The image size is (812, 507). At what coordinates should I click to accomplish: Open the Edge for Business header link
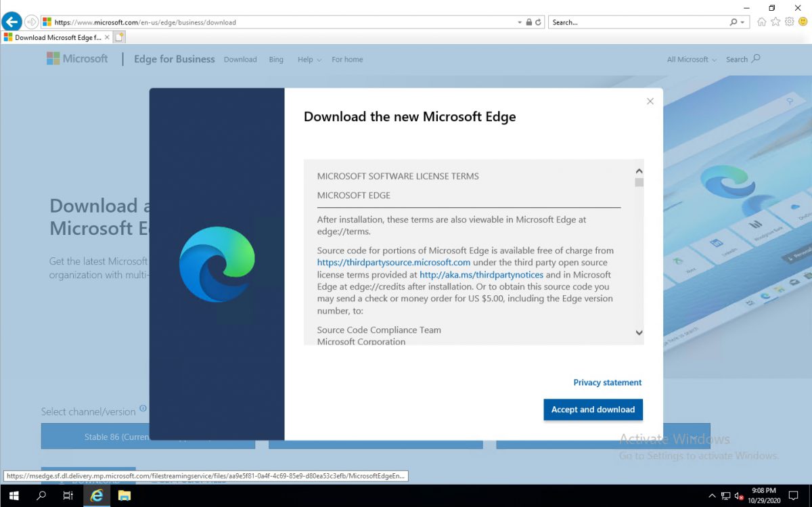tap(175, 59)
